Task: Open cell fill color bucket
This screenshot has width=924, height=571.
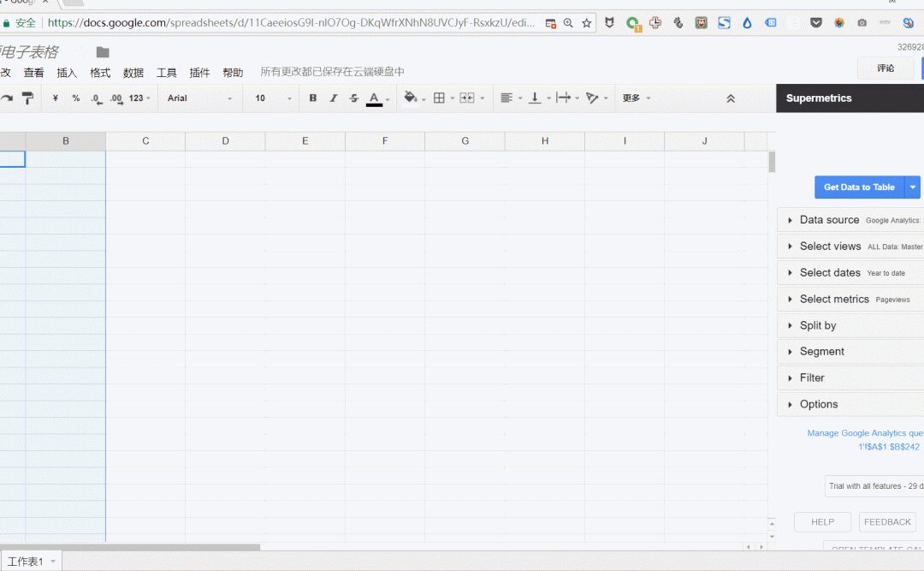Action: (x=411, y=98)
